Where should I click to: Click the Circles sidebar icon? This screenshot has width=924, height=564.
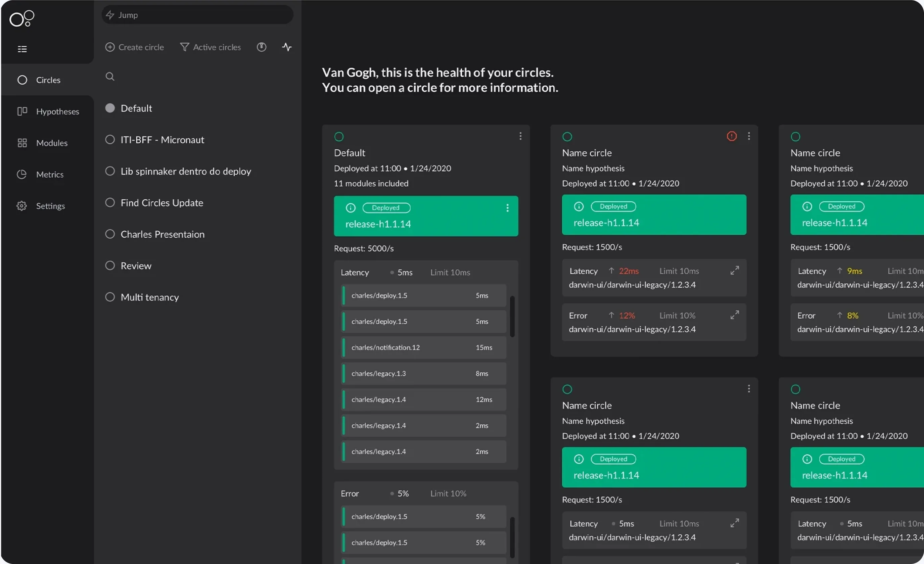[22, 80]
